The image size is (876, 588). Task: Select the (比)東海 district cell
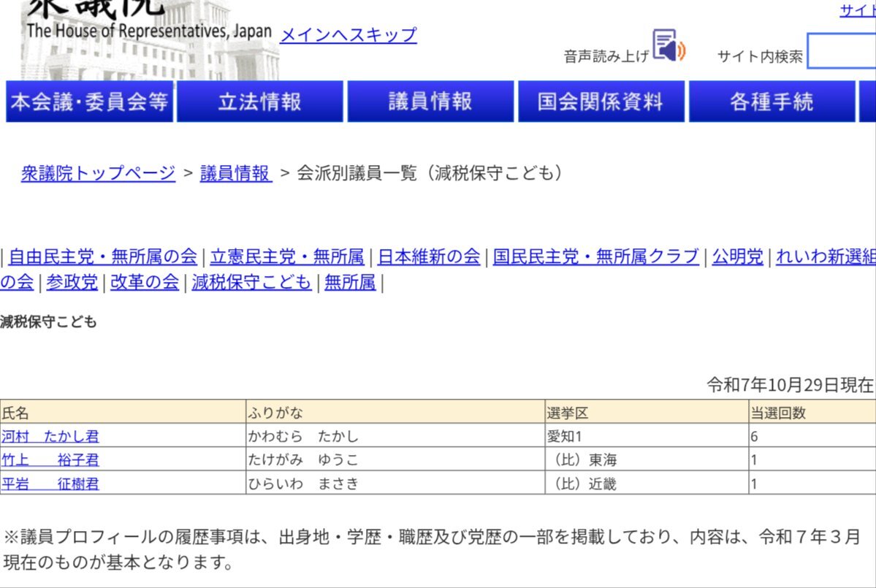pos(647,459)
